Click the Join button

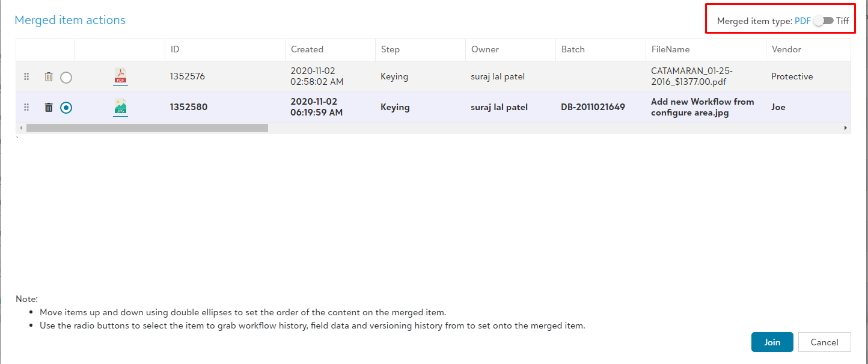pyautogui.click(x=772, y=342)
